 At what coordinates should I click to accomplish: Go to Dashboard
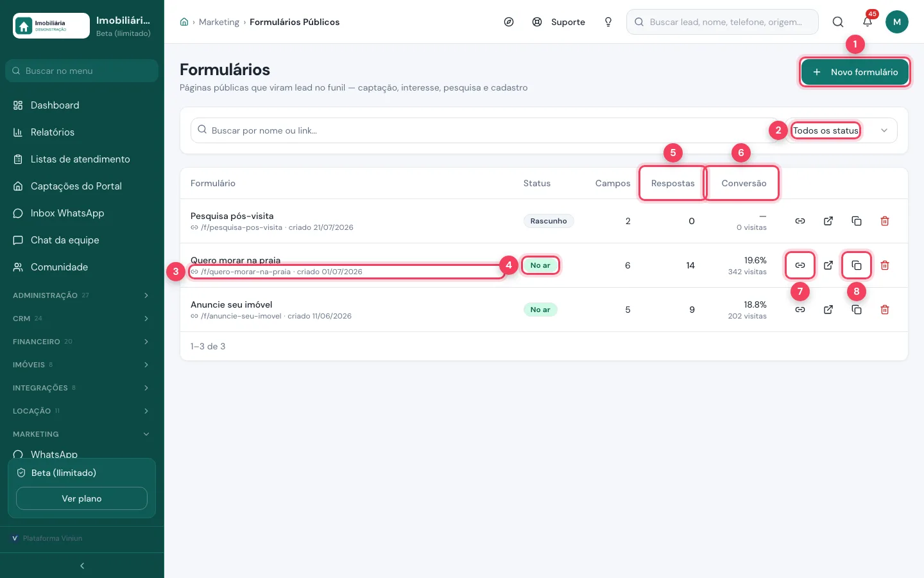point(81,105)
